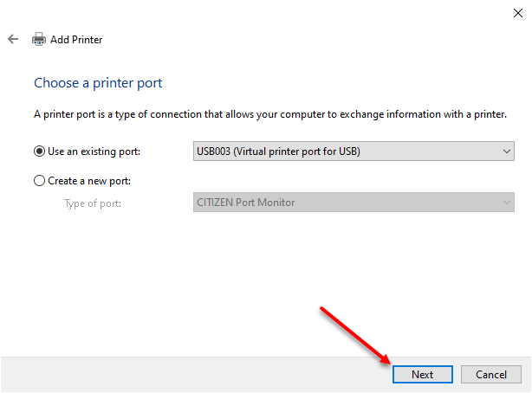Continue with the Next button
532x393 pixels.
pyautogui.click(x=423, y=374)
